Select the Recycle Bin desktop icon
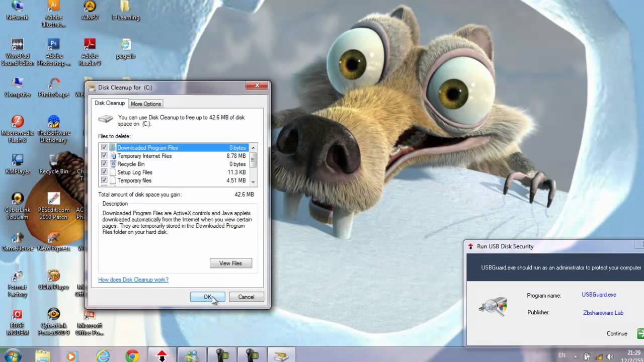The height and width of the screenshot is (362, 644). point(54,164)
